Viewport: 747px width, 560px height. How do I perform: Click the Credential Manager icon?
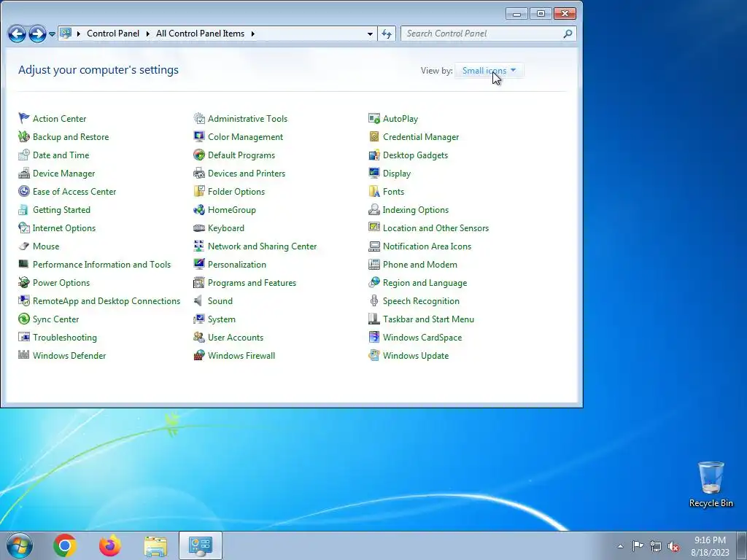[x=374, y=136]
